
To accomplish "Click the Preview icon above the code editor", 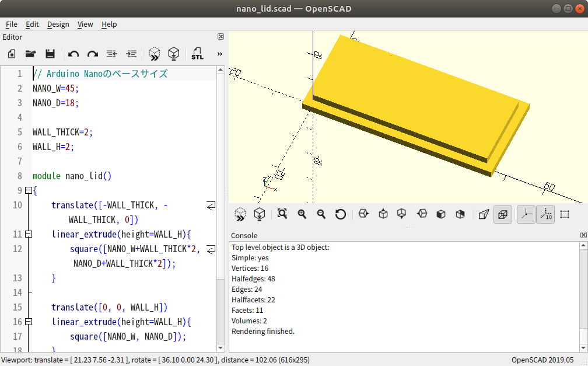I will pos(154,53).
